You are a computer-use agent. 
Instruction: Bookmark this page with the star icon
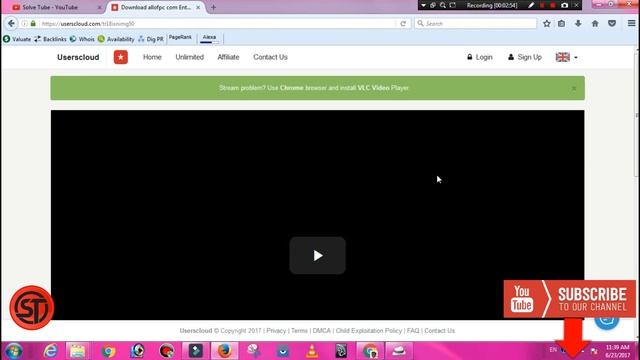(547, 24)
